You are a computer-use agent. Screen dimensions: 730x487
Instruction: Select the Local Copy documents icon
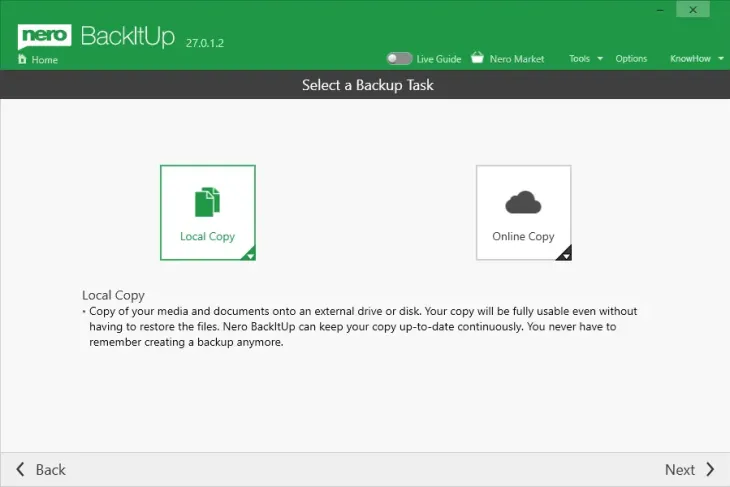click(207, 202)
